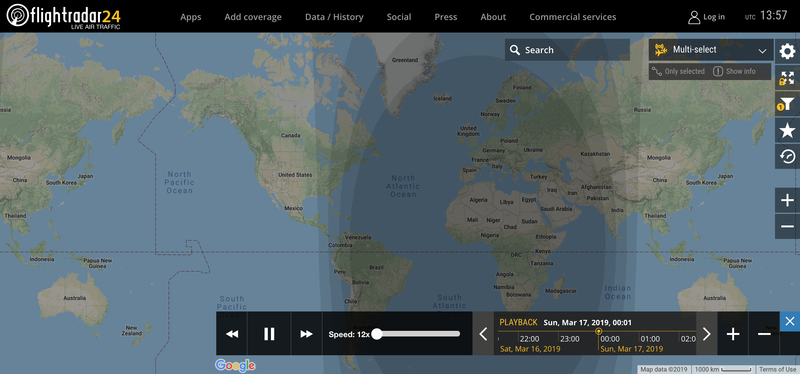
Task: Click the Flightradar24 logo
Action: pos(64,16)
